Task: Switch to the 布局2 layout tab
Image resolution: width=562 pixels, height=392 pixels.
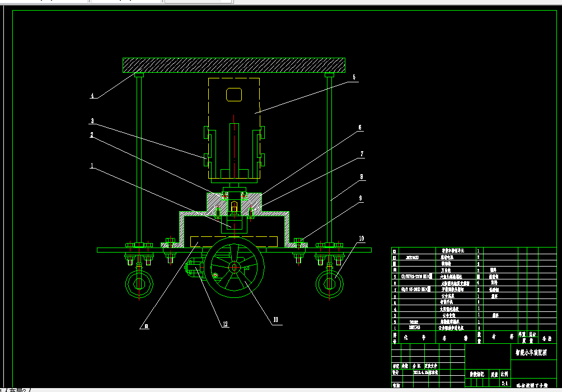Action: (x=17, y=390)
